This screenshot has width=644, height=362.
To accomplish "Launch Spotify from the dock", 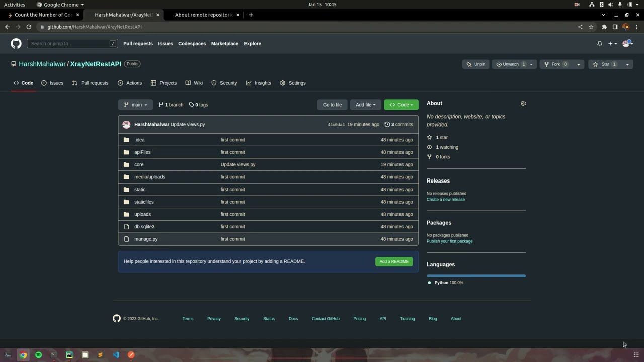I will click(x=39, y=355).
